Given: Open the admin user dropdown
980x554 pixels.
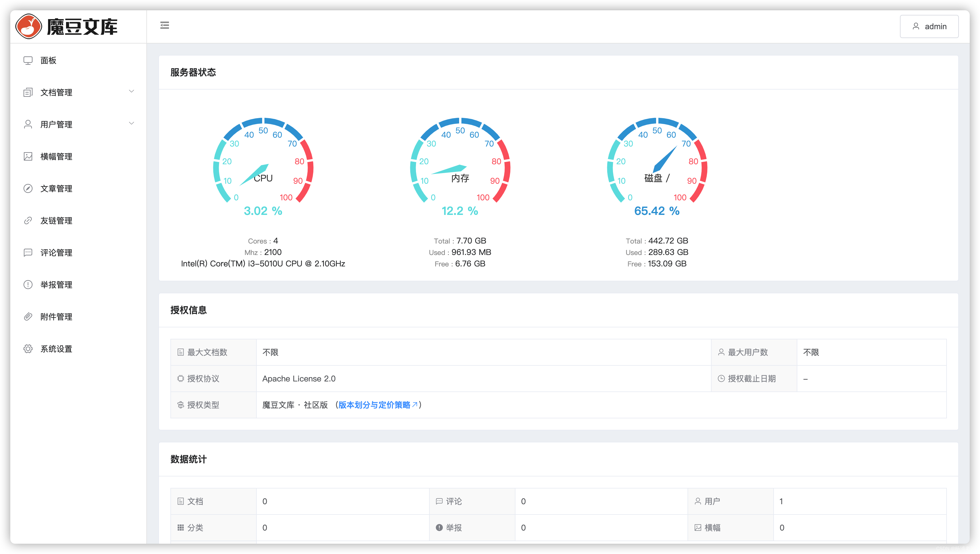Looking at the screenshot, I should [929, 26].
